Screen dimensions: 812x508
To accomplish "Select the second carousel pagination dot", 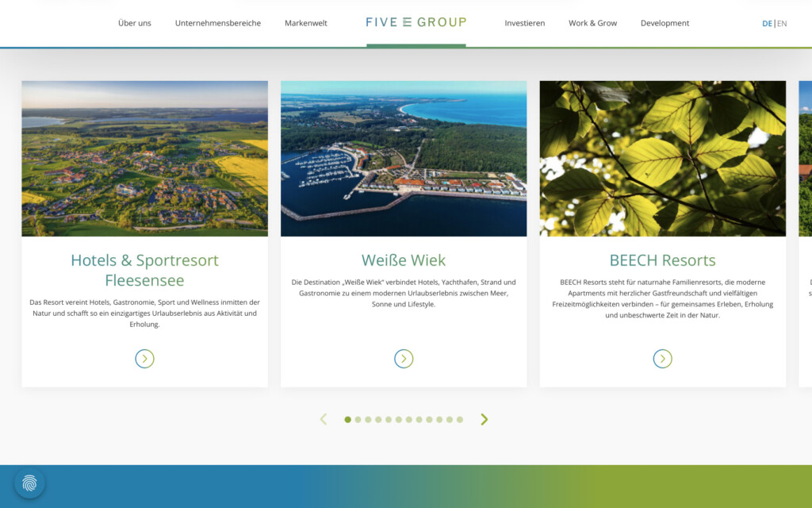I will [x=358, y=419].
